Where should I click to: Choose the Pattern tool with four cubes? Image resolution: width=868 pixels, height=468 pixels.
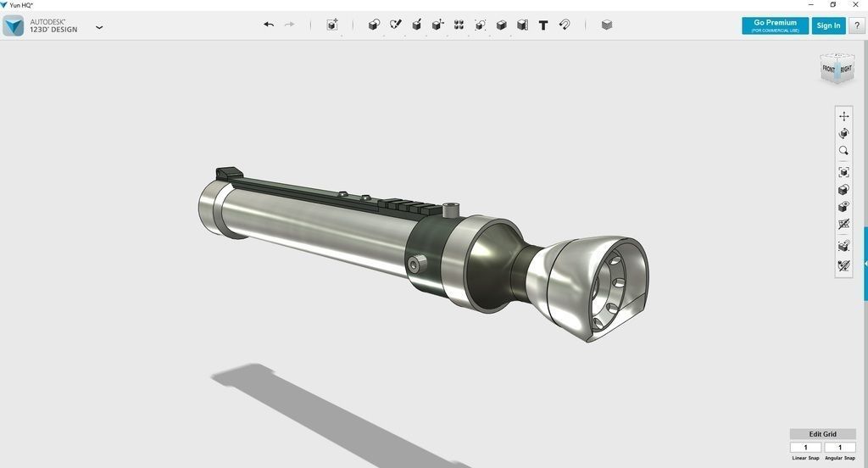pyautogui.click(x=459, y=25)
